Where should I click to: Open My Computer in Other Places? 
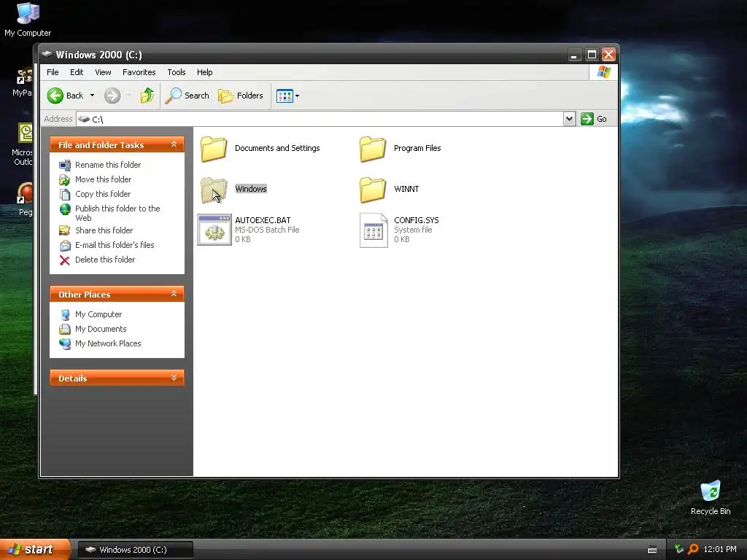tap(98, 315)
